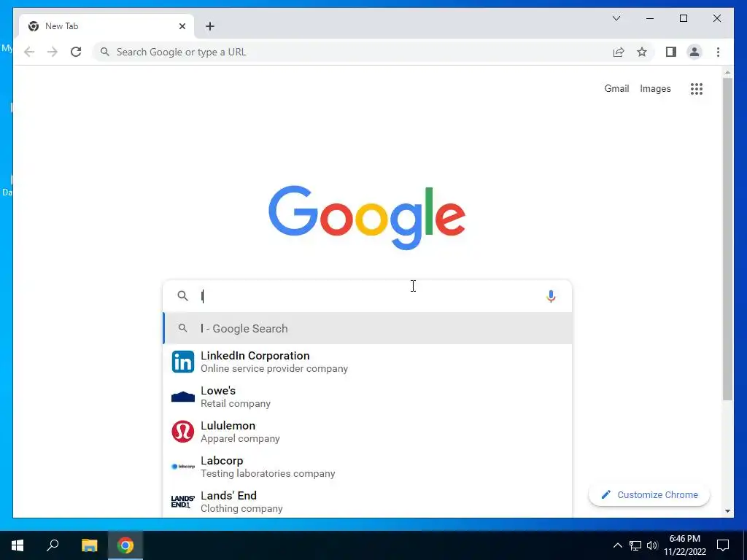Click the Chrome taskbar icon
Image resolution: width=747 pixels, height=560 pixels.
(125, 545)
